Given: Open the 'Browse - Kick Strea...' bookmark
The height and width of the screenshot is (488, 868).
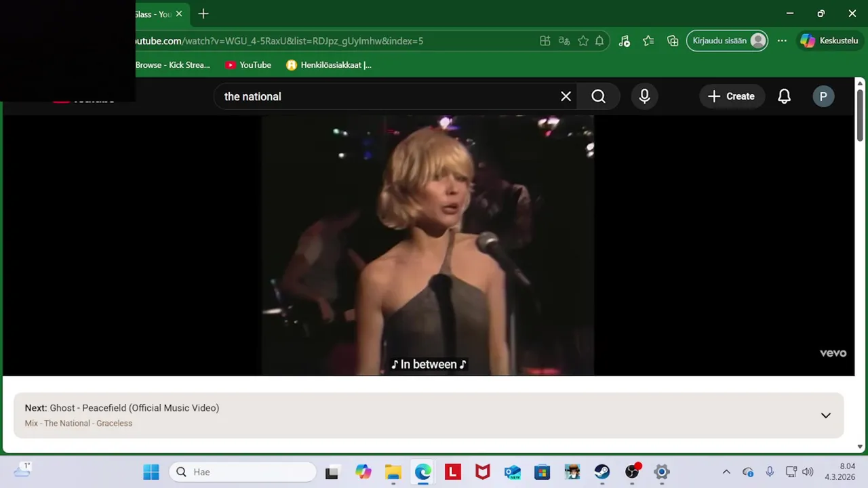Looking at the screenshot, I should point(173,65).
